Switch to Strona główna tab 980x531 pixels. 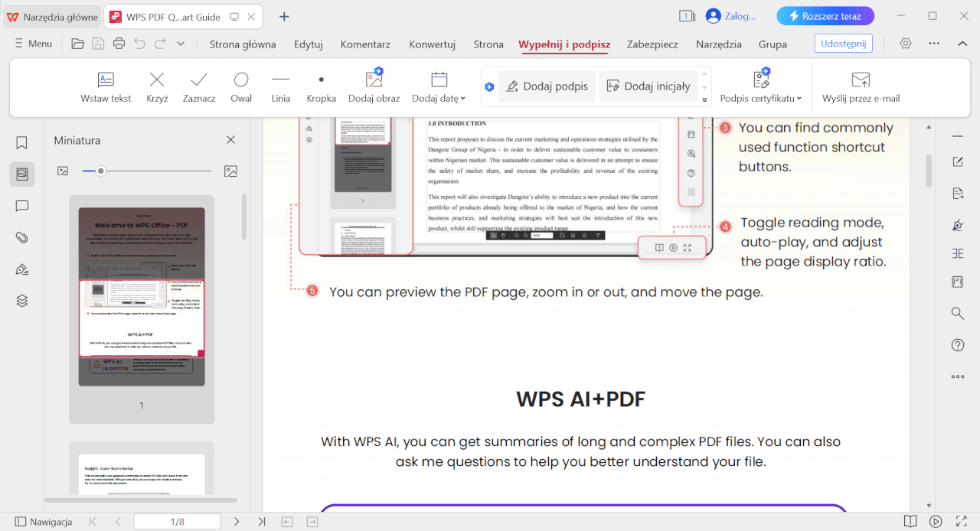tap(243, 44)
